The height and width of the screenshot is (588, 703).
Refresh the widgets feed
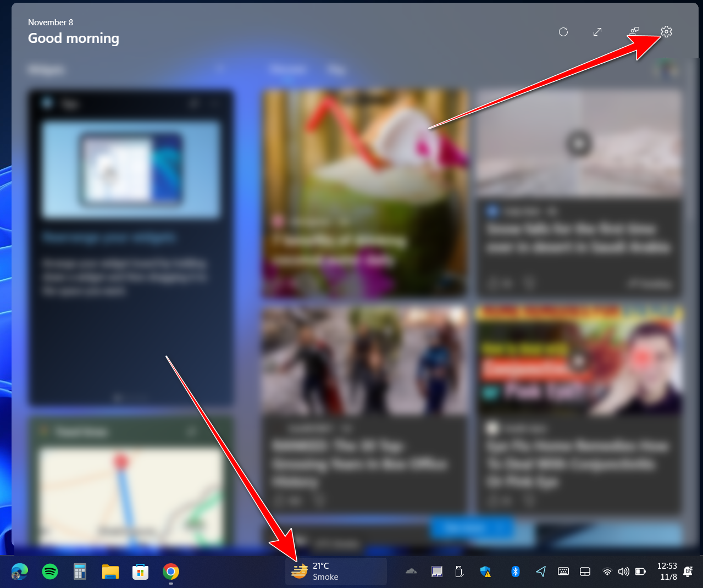[x=563, y=32]
